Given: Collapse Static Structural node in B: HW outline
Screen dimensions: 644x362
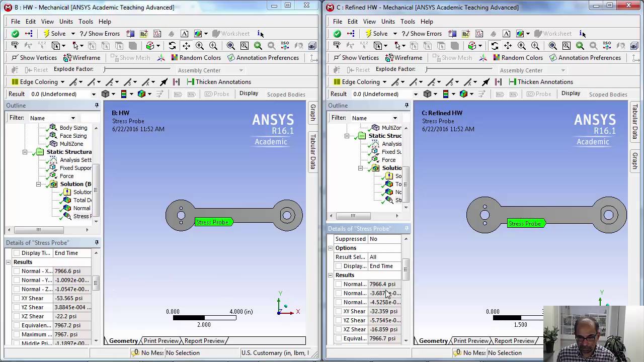Looking at the screenshot, I should pos(25,152).
